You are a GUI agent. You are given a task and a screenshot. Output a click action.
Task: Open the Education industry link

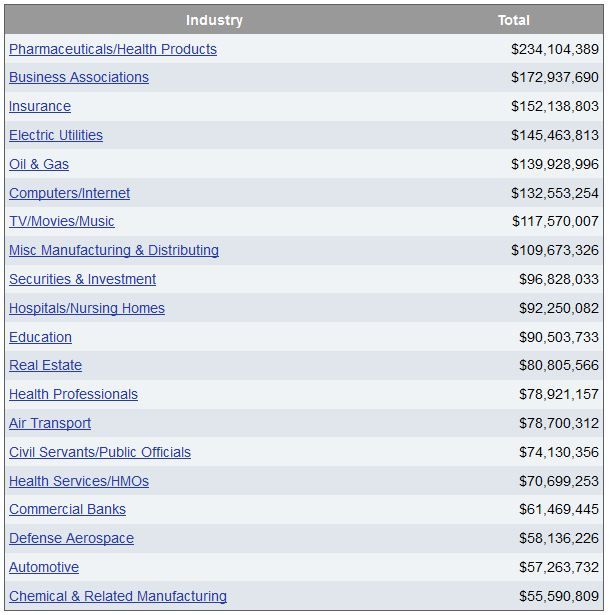point(40,337)
